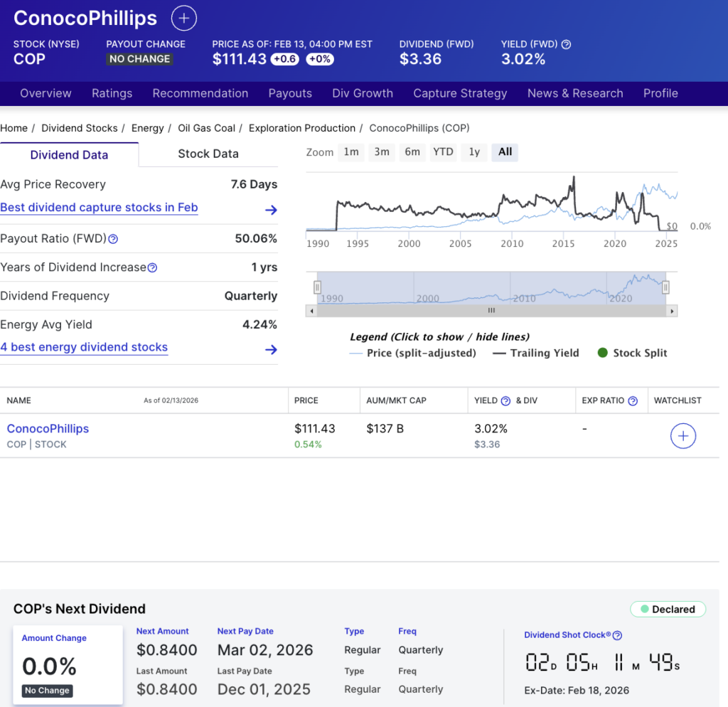Switch to the Stock Data tab
Screen dimensions: 728x707
tap(208, 154)
